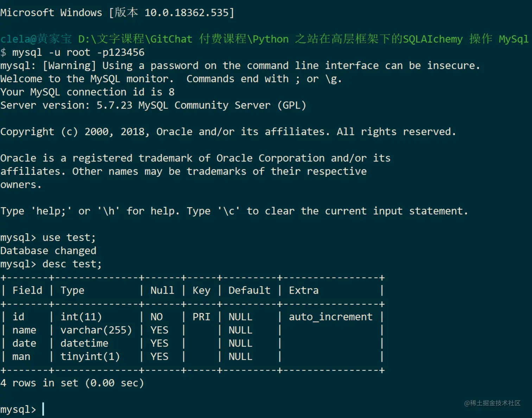Click the 'tinyint(1)' type cell
Viewport: 532px width, 418px height.
pyautogui.click(x=90, y=356)
